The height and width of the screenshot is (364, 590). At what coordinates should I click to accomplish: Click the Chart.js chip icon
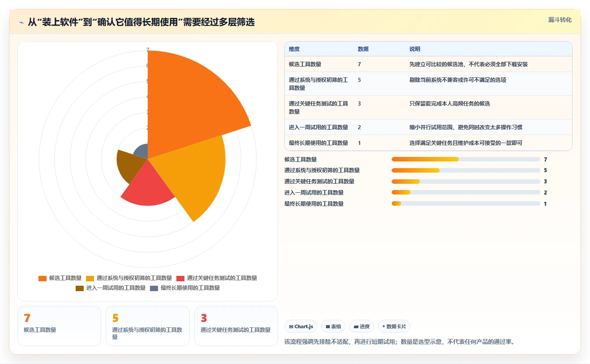[x=291, y=326]
